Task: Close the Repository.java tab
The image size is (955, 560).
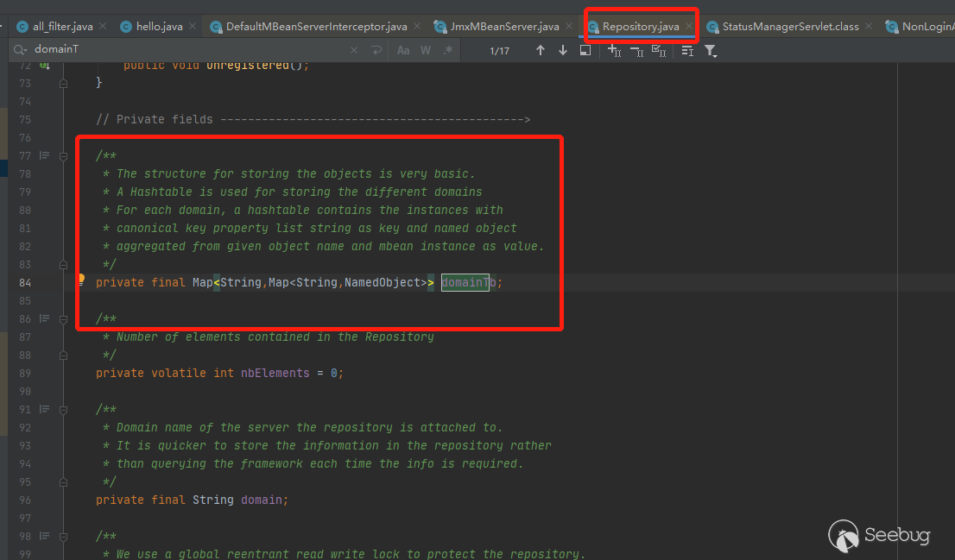Action: (689, 26)
